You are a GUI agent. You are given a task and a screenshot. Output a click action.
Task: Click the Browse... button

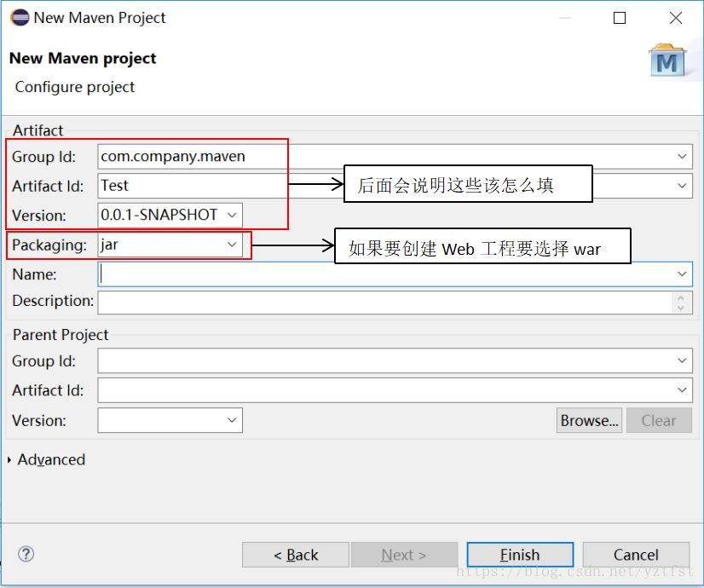coord(589,421)
